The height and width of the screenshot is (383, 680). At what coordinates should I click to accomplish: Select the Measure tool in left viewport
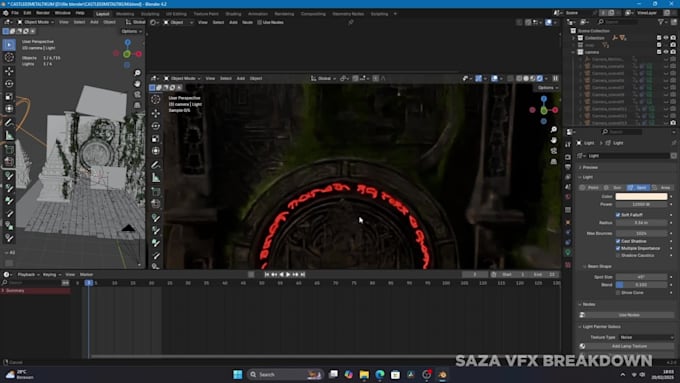click(9, 136)
